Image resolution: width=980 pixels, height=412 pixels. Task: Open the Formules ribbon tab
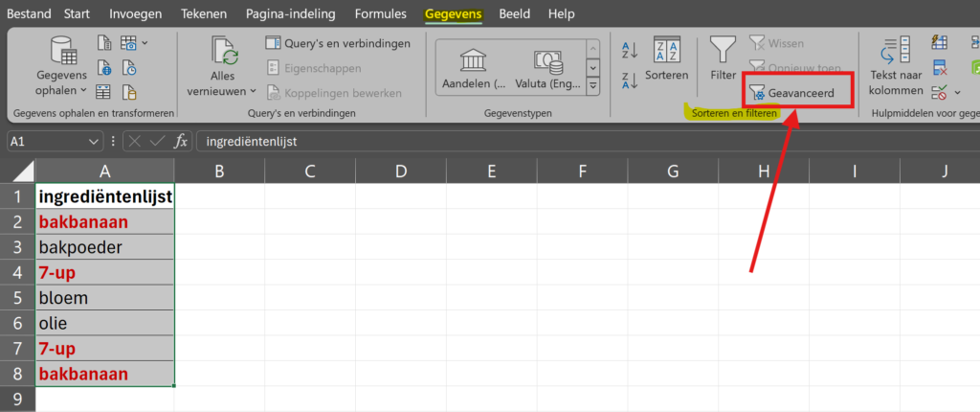click(380, 13)
